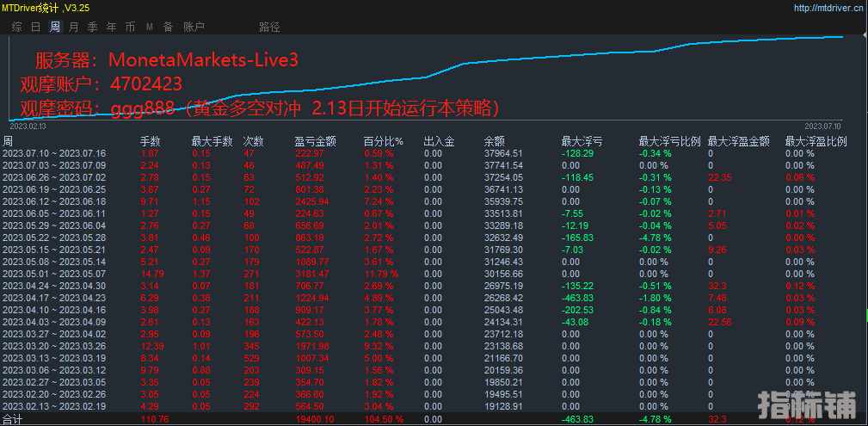Screen dimensions: 868x426
Task: Click trade count 529
Action: coord(251,358)
